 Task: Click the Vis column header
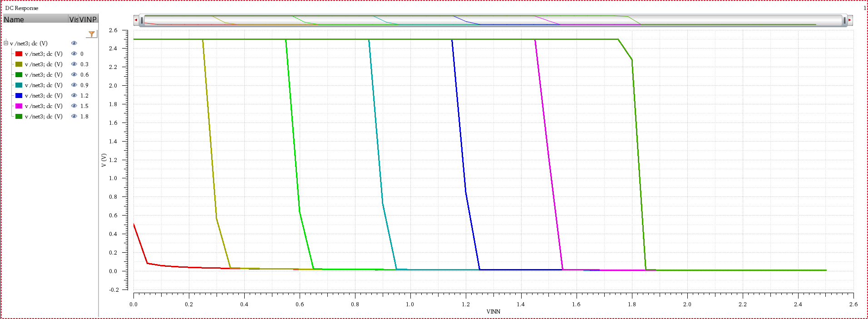(x=74, y=19)
